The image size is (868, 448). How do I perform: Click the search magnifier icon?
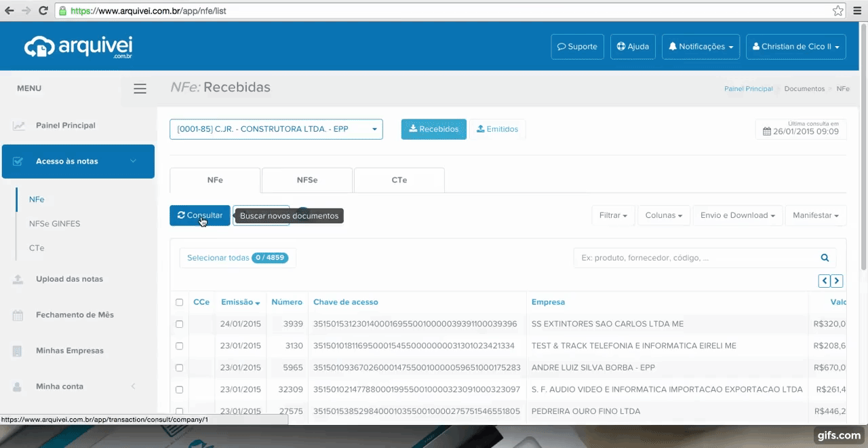[x=825, y=258]
